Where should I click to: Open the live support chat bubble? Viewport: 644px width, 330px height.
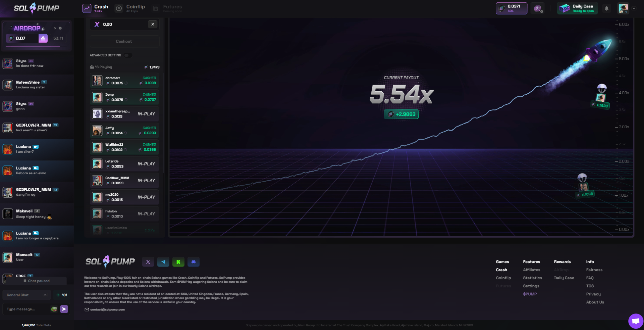635,321
